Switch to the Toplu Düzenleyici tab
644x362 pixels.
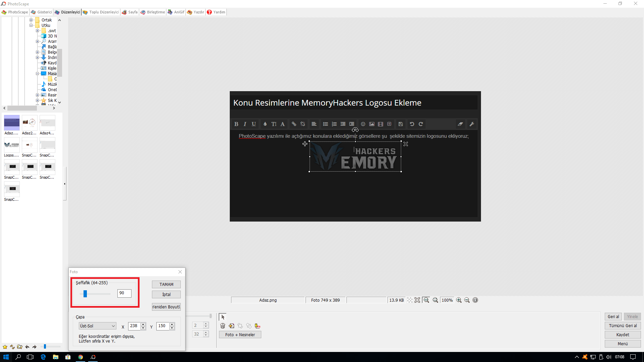pos(101,12)
